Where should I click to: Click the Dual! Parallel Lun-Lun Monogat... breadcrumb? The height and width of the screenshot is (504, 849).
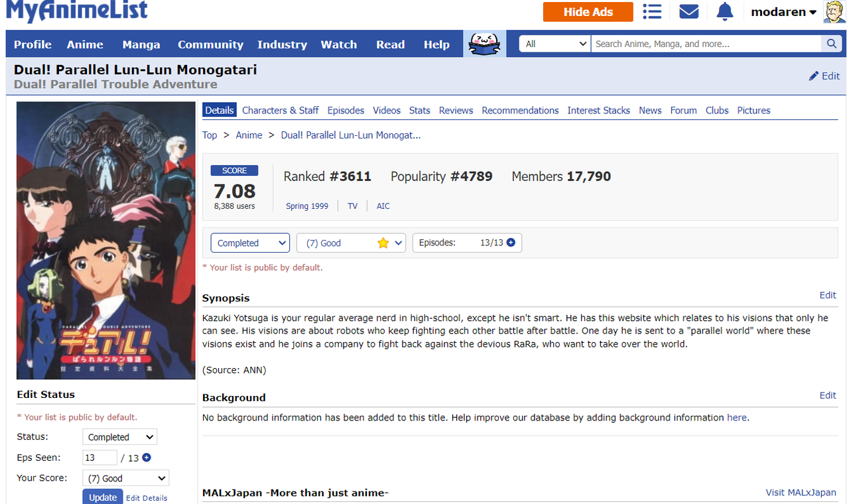(351, 135)
